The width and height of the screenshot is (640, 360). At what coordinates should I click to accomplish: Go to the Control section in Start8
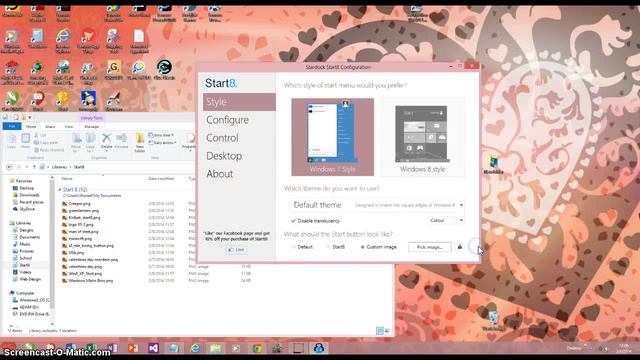point(222,138)
